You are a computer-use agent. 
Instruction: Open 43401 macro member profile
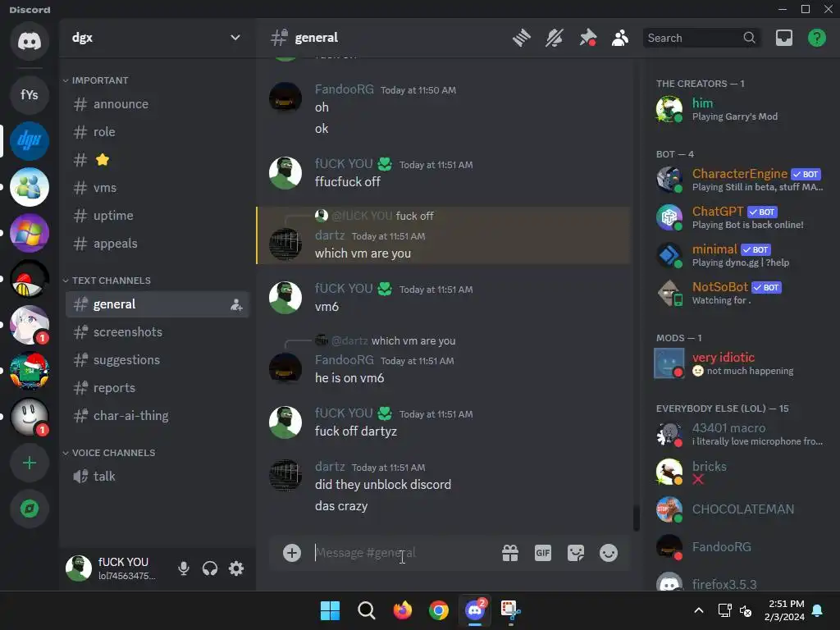tap(741, 434)
